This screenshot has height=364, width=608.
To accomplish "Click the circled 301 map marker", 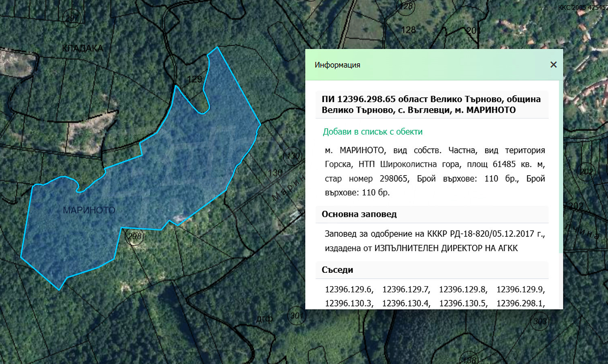I will tap(297, 315).
